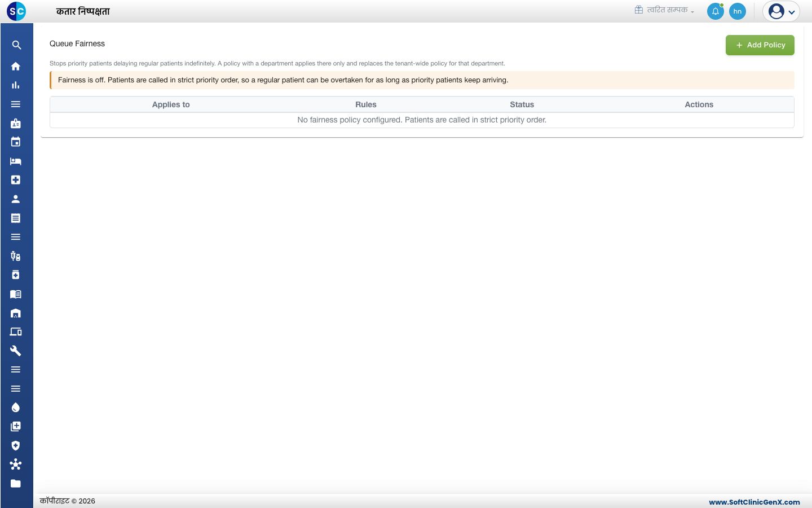Open the bar chart analytics icon
The image size is (812, 508).
click(x=16, y=85)
